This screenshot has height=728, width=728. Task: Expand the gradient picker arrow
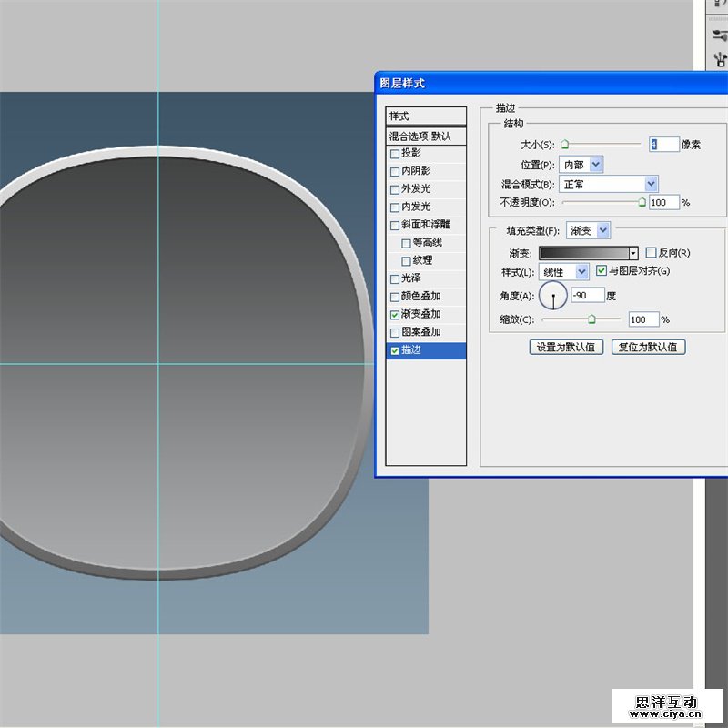[x=633, y=253]
